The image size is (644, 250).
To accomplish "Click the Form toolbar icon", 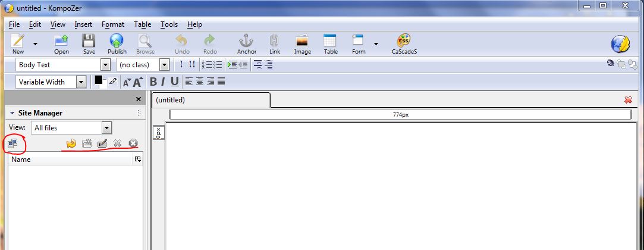I will pos(358,44).
